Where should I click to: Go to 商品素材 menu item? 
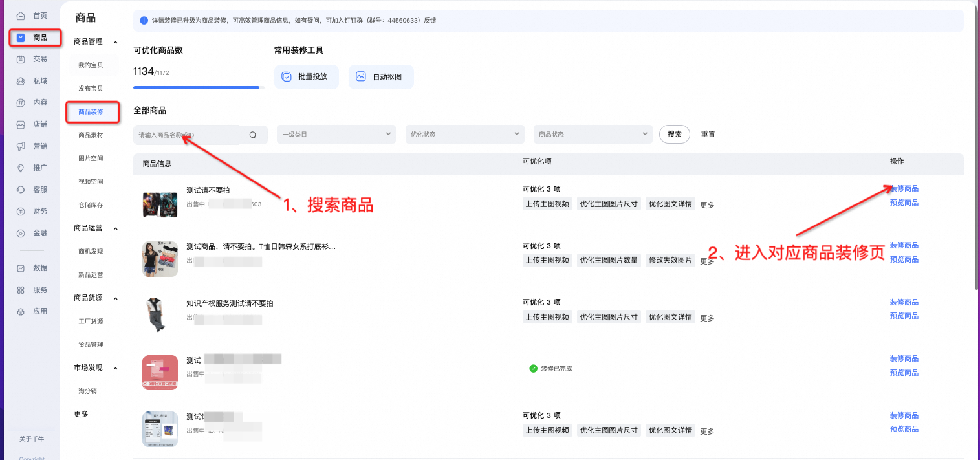pyautogui.click(x=91, y=135)
